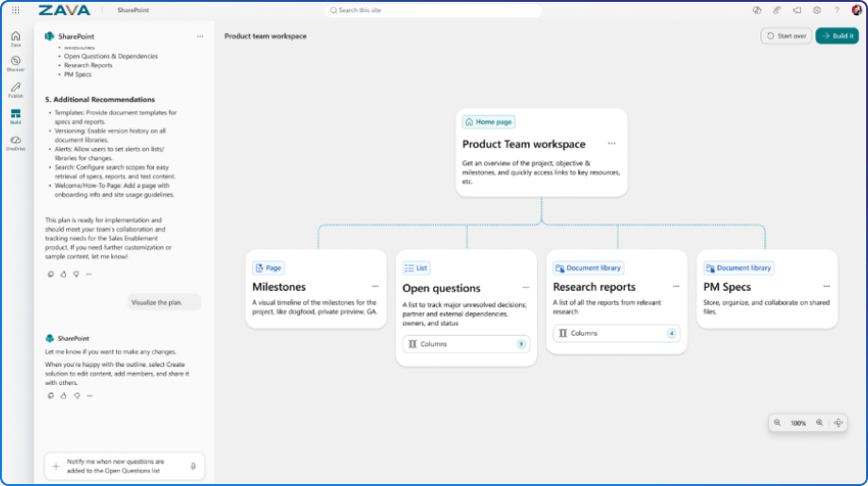Screen dimensions: 868x486
Task: Click the Research reports card title
Action: tap(594, 287)
